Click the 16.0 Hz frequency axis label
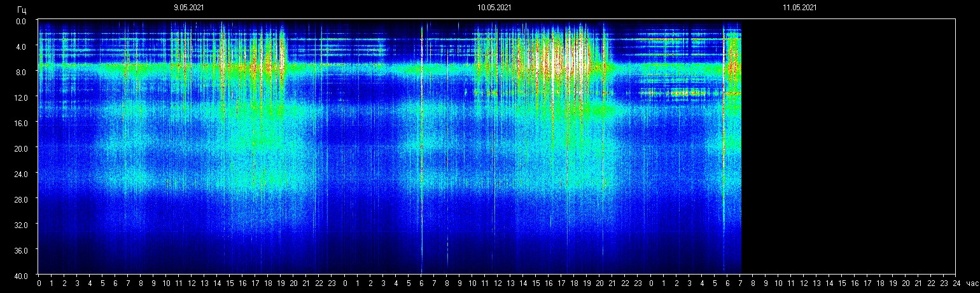This screenshot has width=980, height=293. tap(21, 123)
